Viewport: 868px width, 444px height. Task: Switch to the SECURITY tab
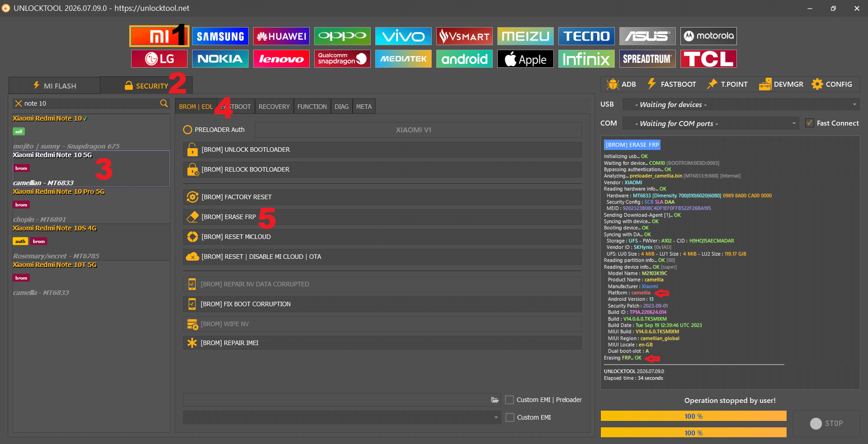pyautogui.click(x=146, y=85)
